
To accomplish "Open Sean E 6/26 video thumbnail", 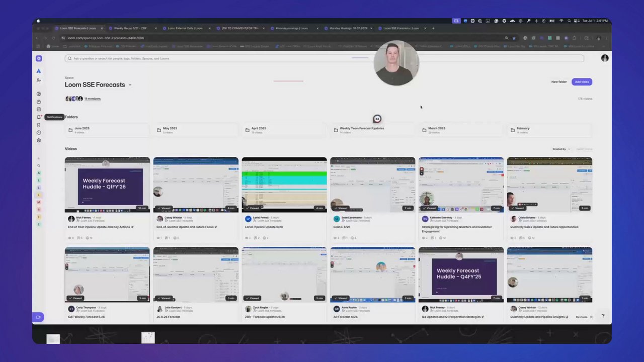I will point(373,185).
